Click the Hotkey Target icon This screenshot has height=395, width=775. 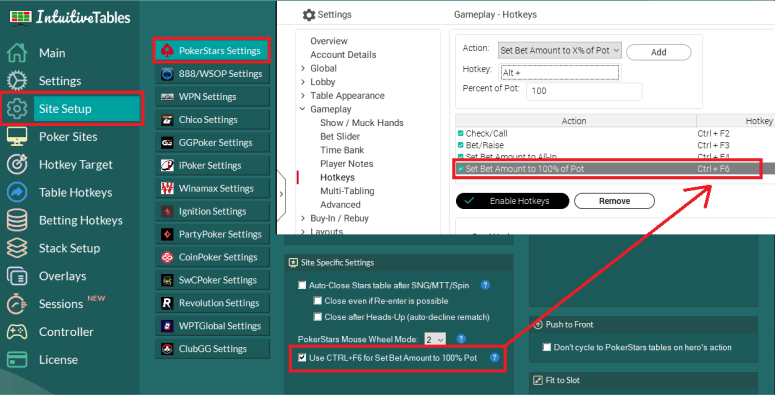point(17,165)
